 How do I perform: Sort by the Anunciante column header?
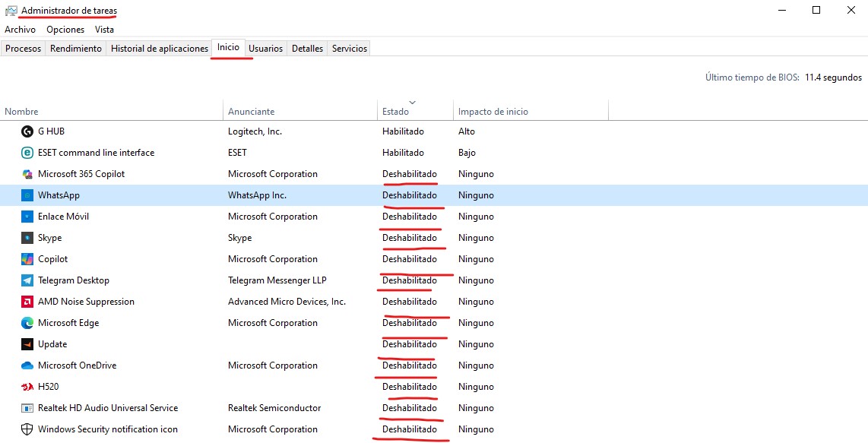click(300, 109)
